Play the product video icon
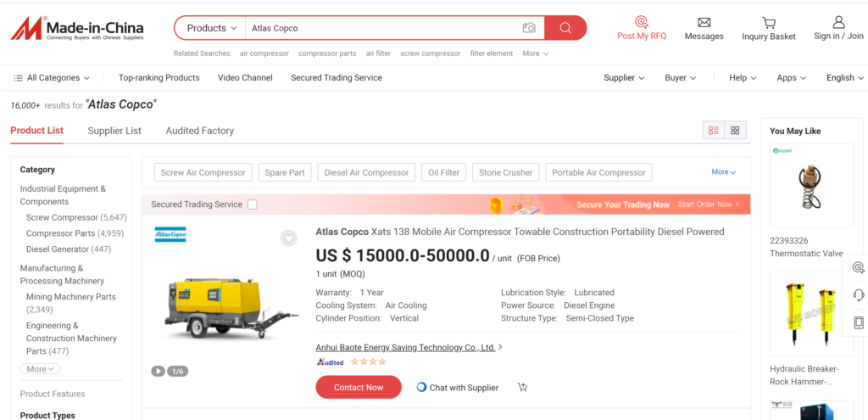The width and height of the screenshot is (868, 420). point(159,372)
